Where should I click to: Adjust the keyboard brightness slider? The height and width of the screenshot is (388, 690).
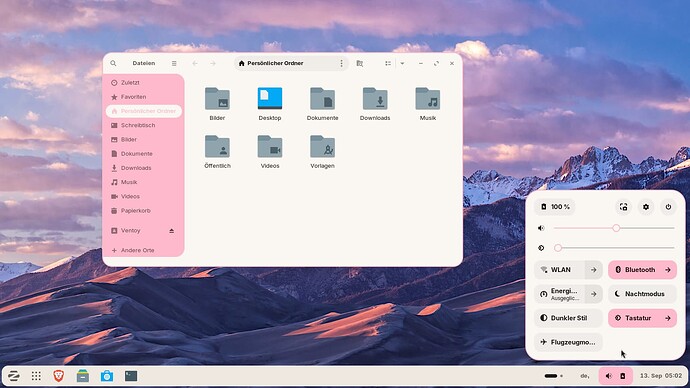(614, 248)
